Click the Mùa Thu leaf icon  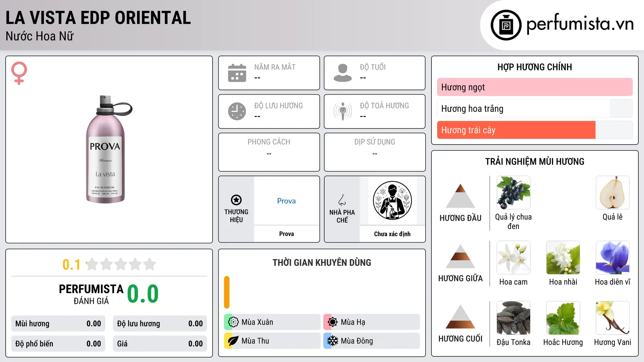pos(233,341)
